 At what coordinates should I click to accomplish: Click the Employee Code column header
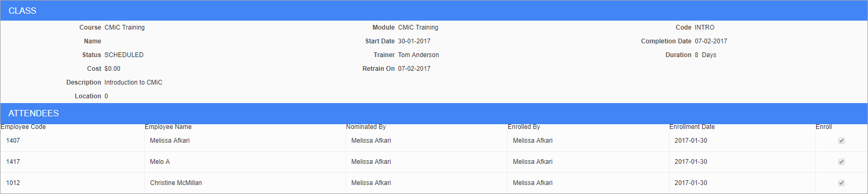pyautogui.click(x=23, y=127)
